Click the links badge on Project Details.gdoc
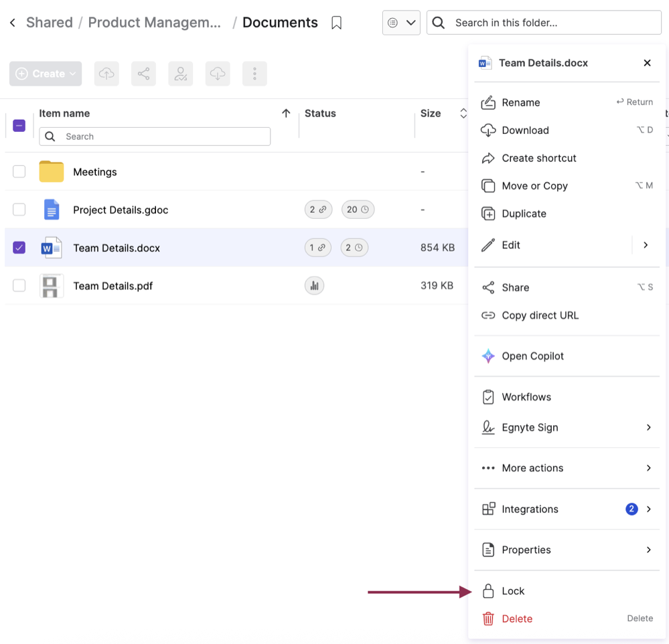 point(318,210)
